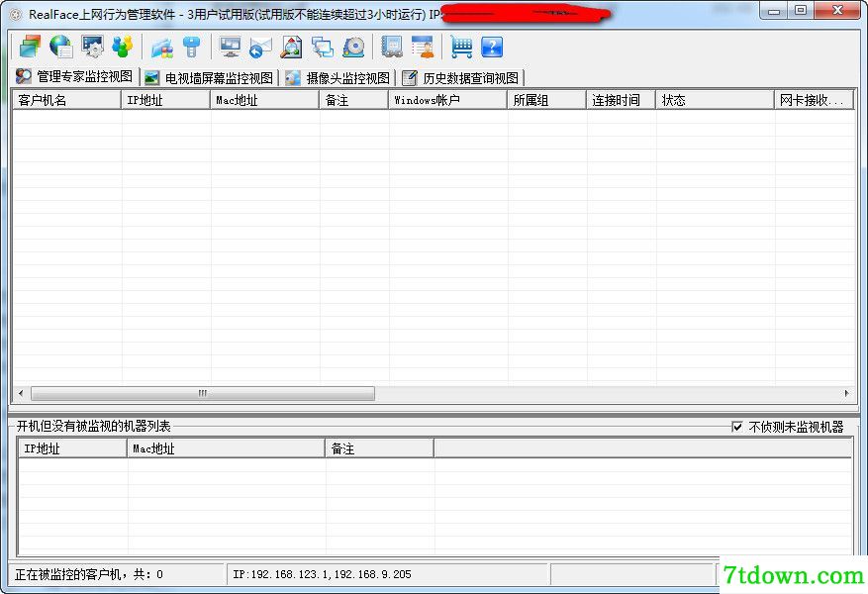Click the blue key icon in toolbar
The width and height of the screenshot is (868, 594).
[x=192, y=47]
